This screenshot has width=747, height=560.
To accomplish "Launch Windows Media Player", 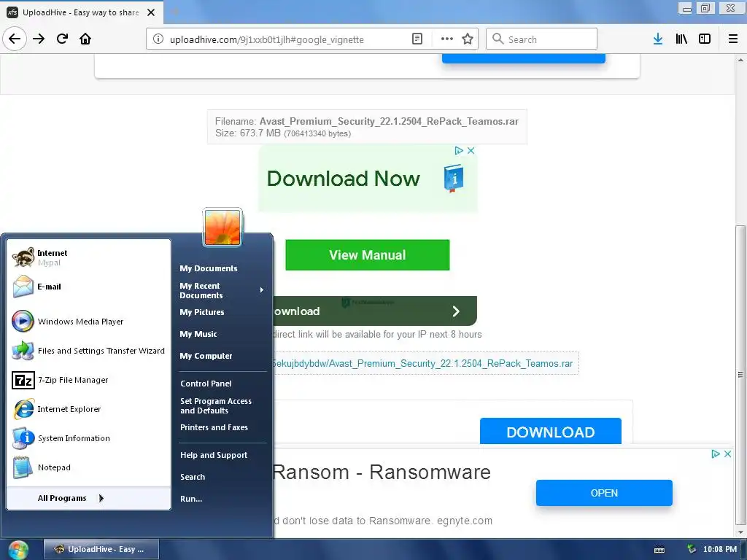I will pyautogui.click(x=88, y=322).
